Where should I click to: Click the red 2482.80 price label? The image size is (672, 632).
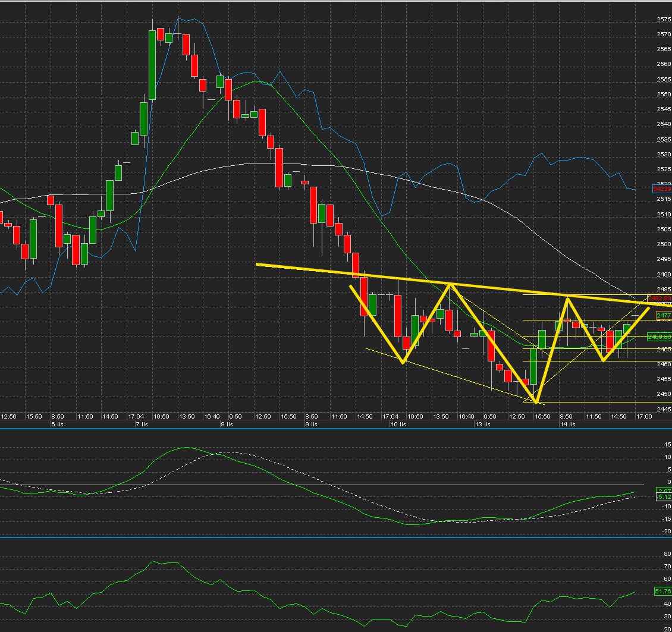[662, 298]
